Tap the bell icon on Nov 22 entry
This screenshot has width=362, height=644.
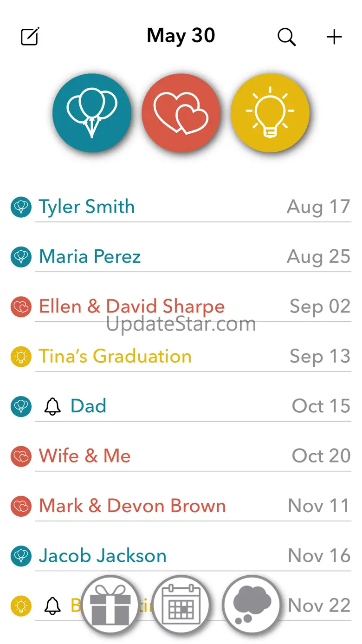(52, 605)
